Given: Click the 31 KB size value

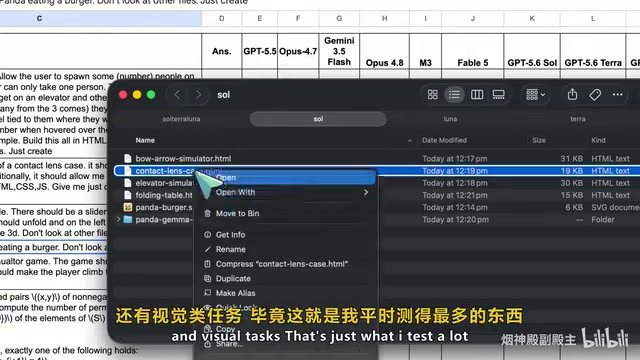Looking at the screenshot, I should point(571,158).
